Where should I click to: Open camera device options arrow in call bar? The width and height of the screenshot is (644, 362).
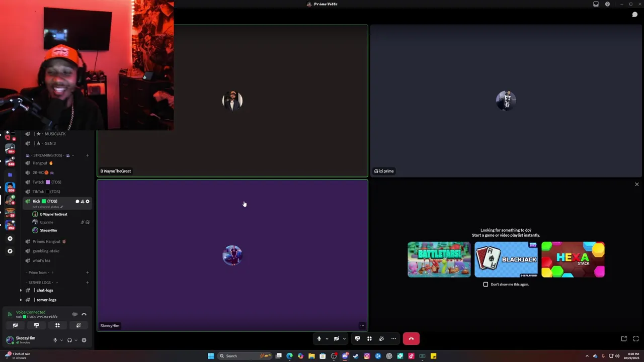pos(344,338)
